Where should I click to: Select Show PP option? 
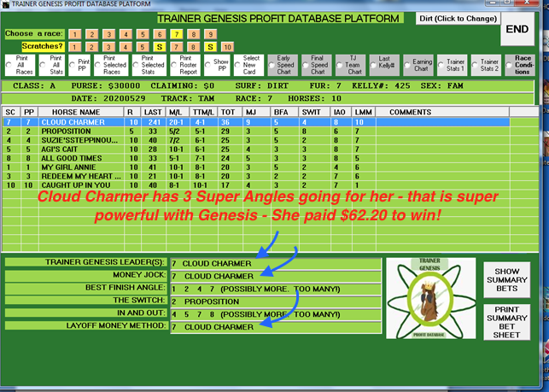point(217,65)
